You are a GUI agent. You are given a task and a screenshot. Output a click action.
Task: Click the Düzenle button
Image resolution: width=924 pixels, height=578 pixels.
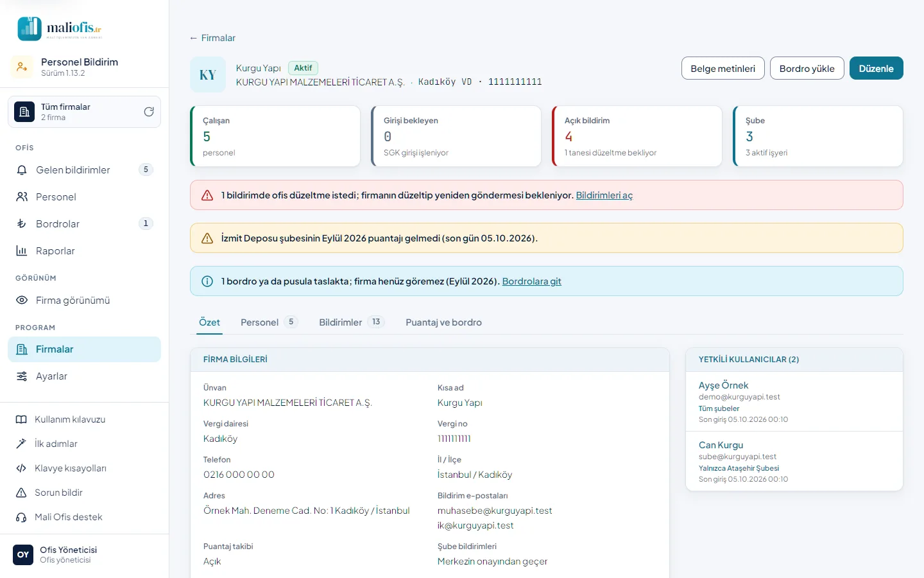pyautogui.click(x=876, y=69)
